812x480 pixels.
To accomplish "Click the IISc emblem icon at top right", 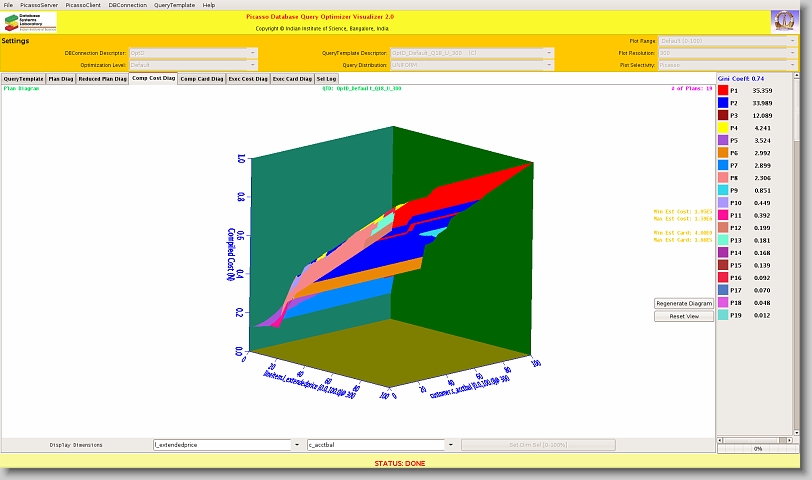I will (x=785, y=22).
